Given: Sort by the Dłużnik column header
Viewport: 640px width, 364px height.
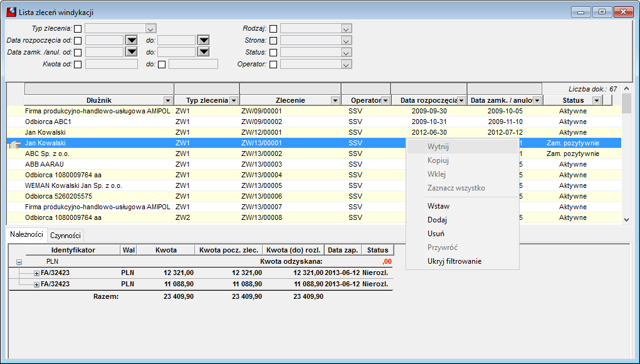Looking at the screenshot, I should point(99,100).
